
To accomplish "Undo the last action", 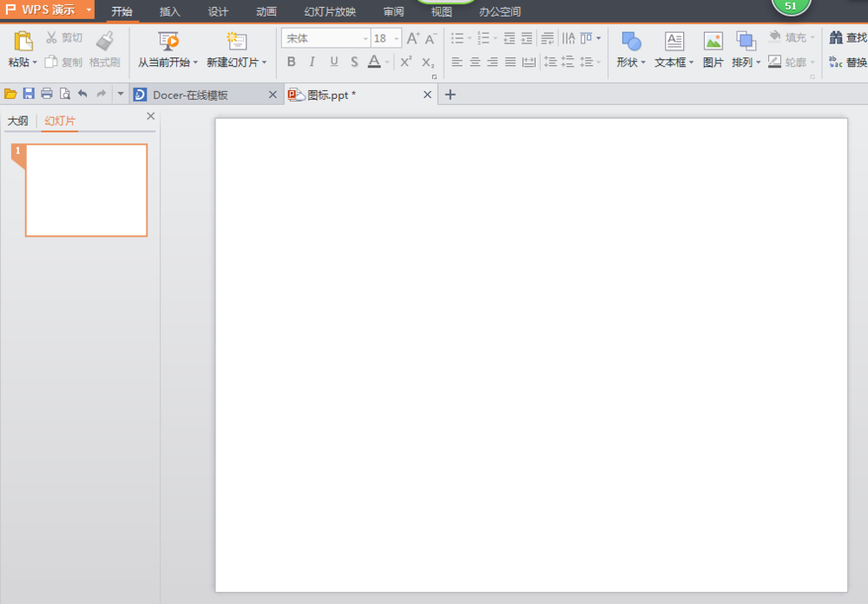I will (x=82, y=94).
